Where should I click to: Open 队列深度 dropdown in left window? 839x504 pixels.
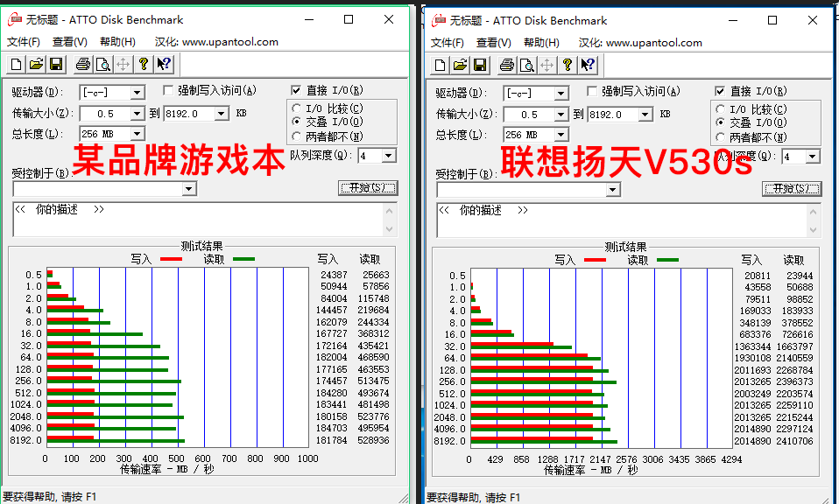click(x=389, y=156)
